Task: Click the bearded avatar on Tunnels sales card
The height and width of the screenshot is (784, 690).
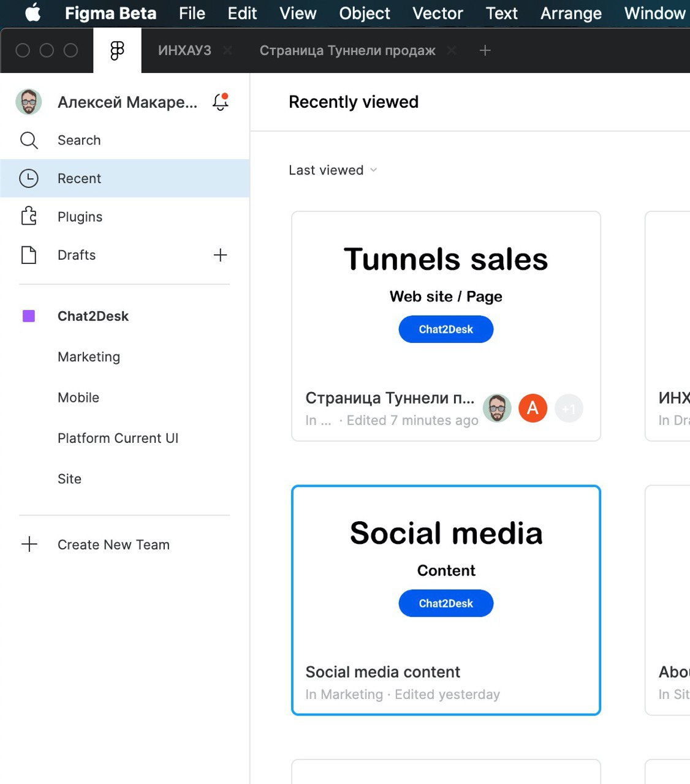Action: click(497, 408)
